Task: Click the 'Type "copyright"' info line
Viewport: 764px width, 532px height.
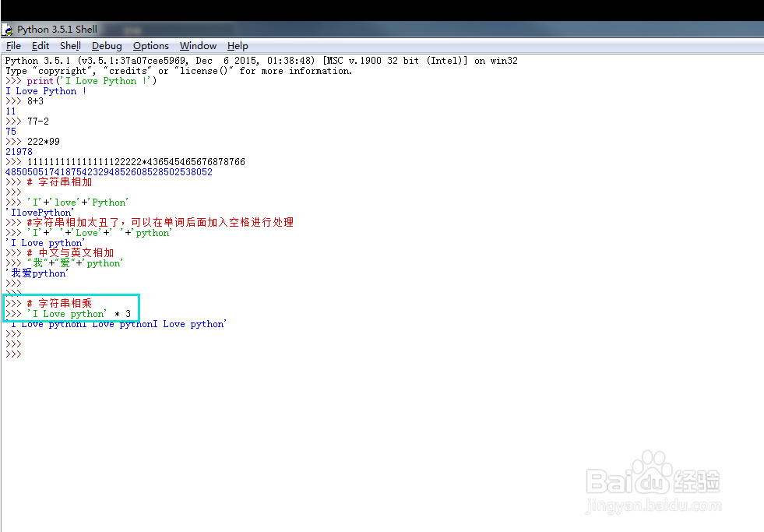Action: [178, 71]
